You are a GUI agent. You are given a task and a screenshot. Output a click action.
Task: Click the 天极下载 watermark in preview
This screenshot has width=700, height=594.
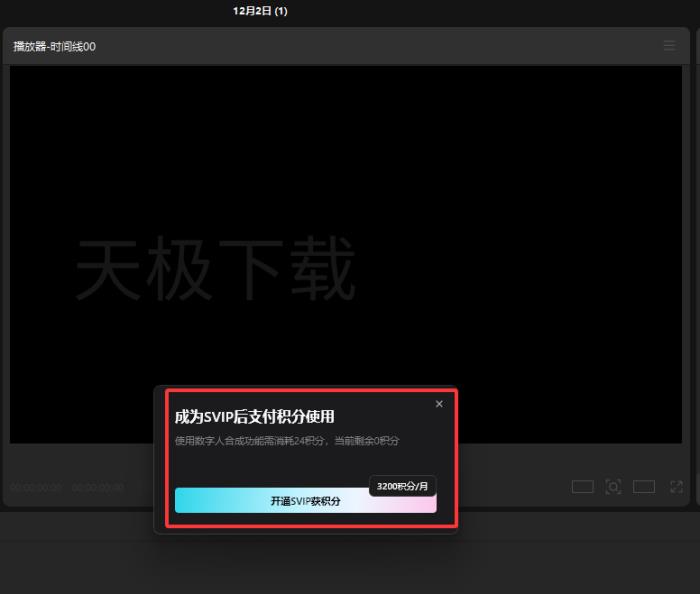(215, 270)
